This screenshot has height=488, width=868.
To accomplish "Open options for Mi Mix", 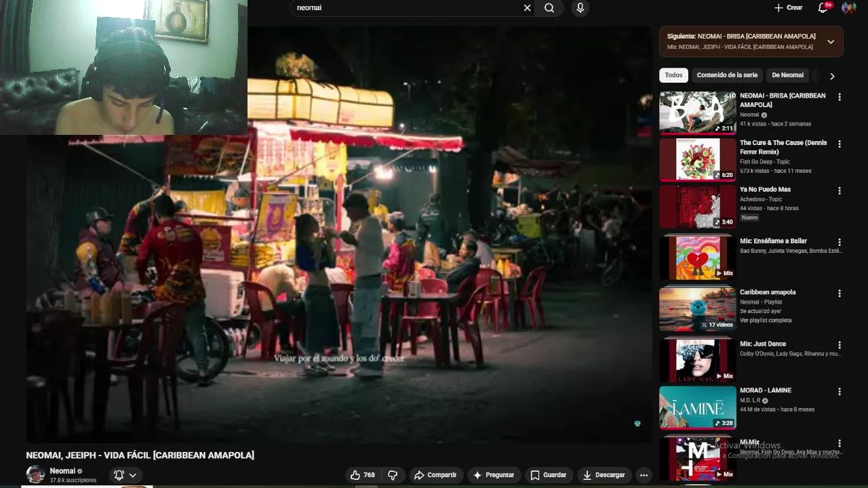I will pos(840,443).
